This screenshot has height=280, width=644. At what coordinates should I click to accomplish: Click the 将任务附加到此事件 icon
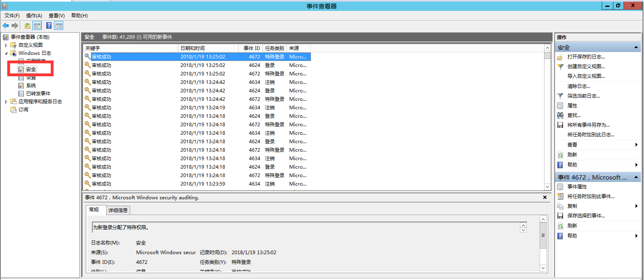point(560,196)
